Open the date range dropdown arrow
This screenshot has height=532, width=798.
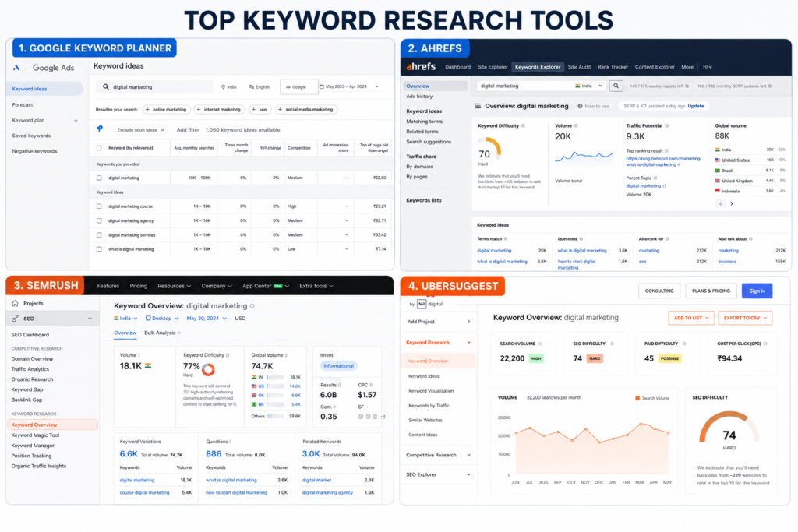376,87
